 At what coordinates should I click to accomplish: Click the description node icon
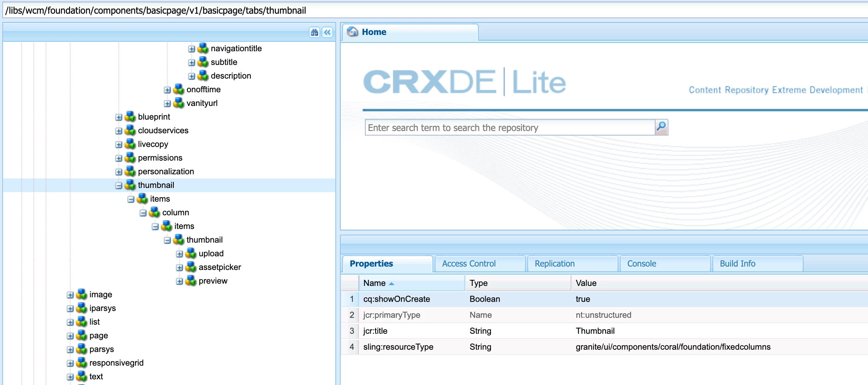[x=203, y=76]
